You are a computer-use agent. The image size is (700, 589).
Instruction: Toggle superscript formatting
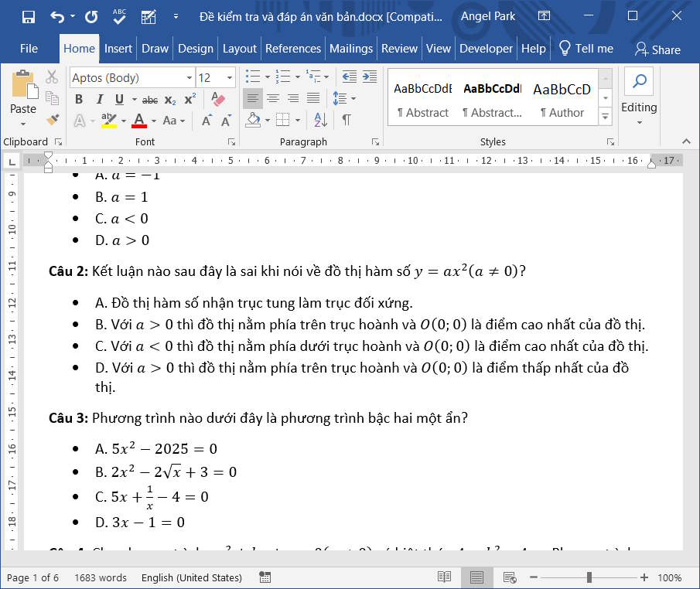pyautogui.click(x=190, y=100)
